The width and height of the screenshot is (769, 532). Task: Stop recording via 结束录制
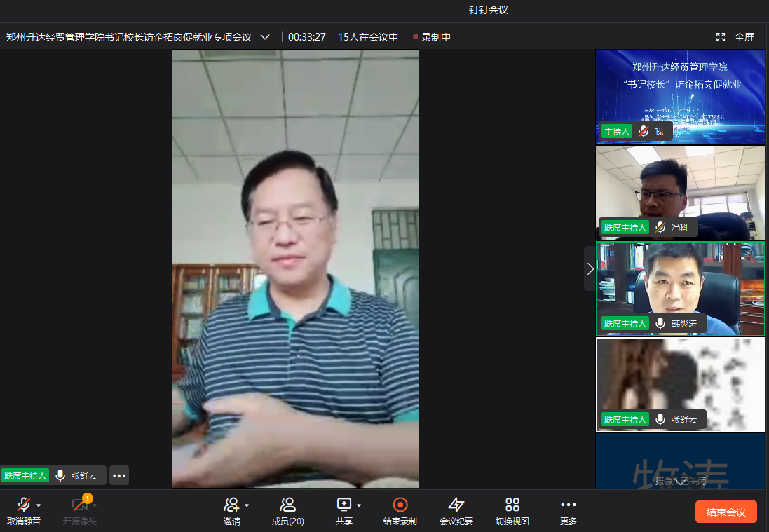click(x=400, y=510)
